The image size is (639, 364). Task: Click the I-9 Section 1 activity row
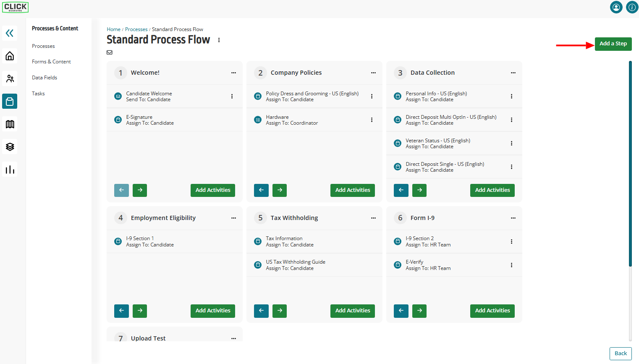[x=175, y=241]
